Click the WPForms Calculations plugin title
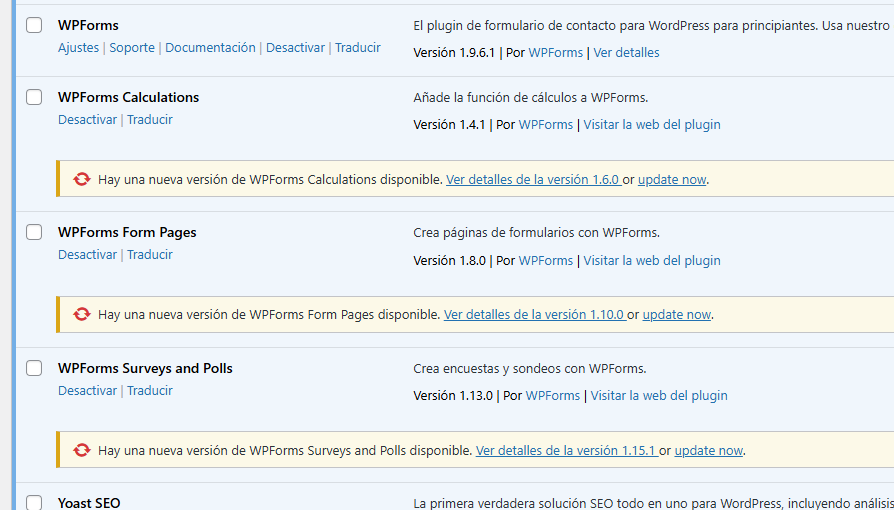The width and height of the screenshot is (894, 510). tap(128, 97)
